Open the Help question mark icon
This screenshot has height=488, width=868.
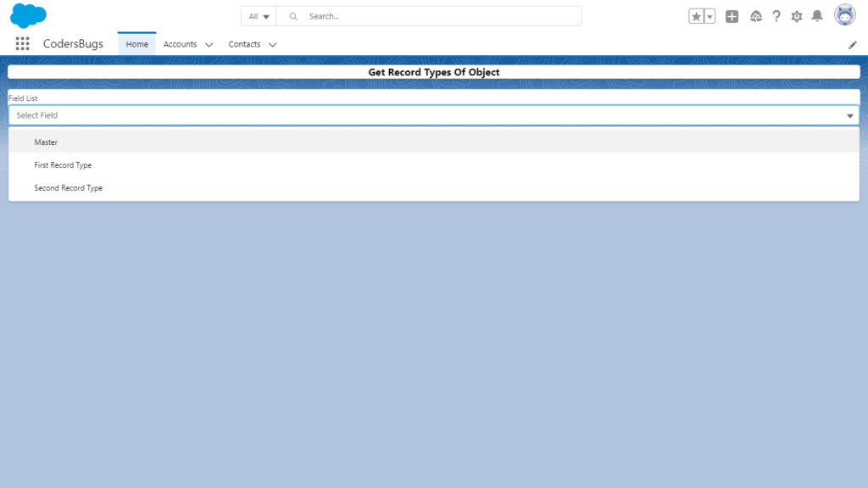click(x=776, y=17)
